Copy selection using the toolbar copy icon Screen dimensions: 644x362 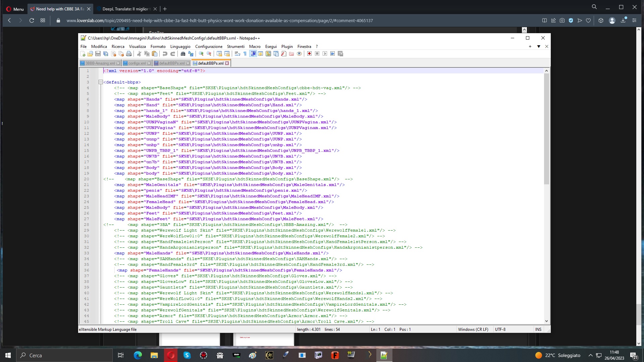click(147, 54)
